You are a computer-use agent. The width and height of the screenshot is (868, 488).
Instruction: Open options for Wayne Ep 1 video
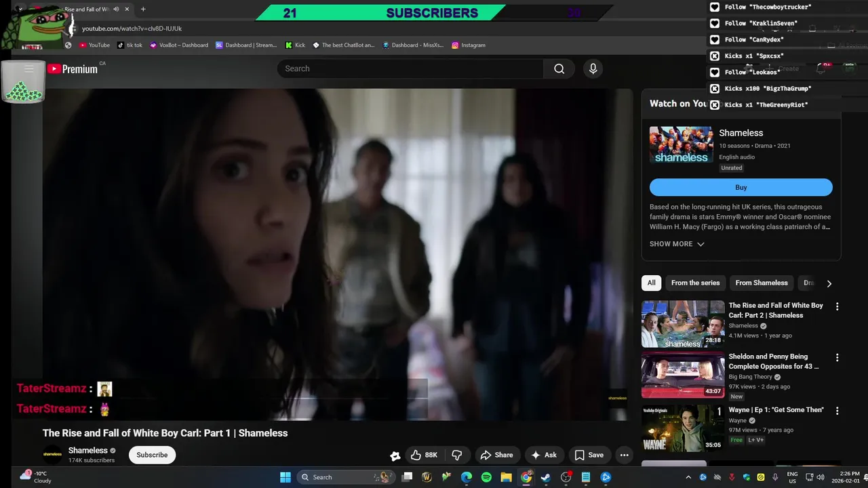(x=837, y=411)
